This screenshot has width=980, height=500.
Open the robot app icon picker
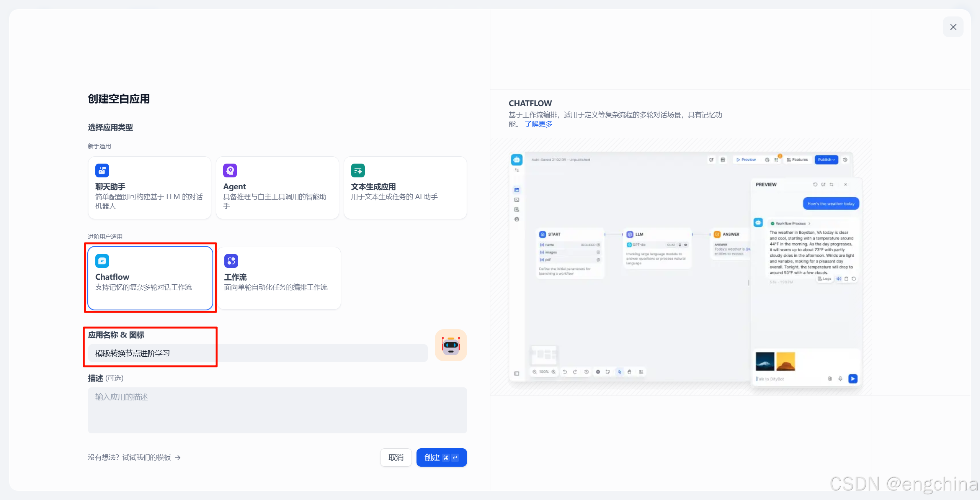tap(451, 345)
